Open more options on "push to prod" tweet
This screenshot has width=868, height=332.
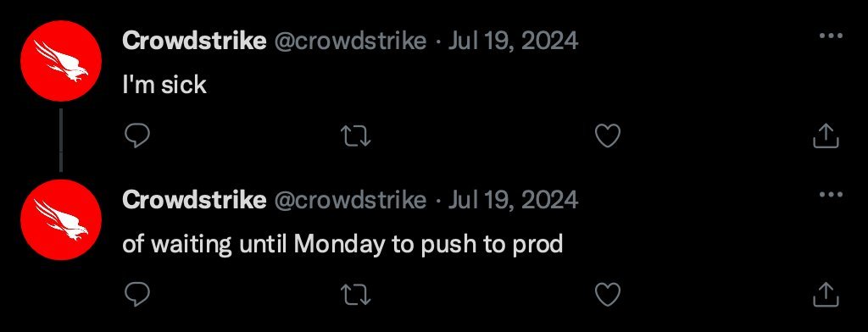coord(831,195)
